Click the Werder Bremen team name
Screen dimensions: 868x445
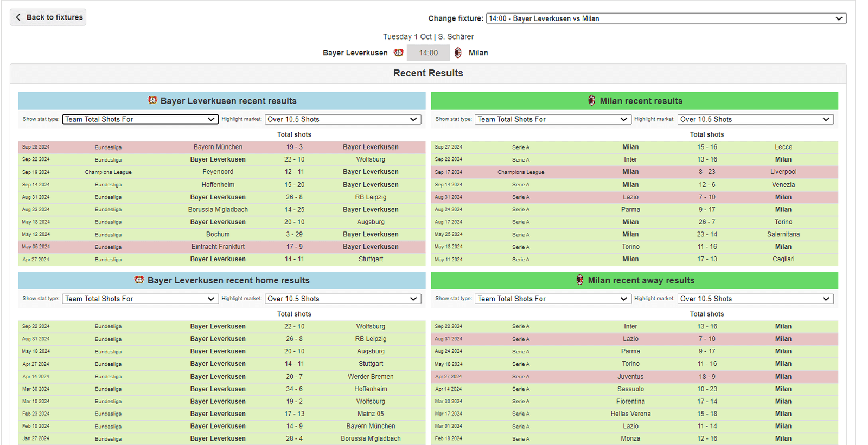point(371,376)
